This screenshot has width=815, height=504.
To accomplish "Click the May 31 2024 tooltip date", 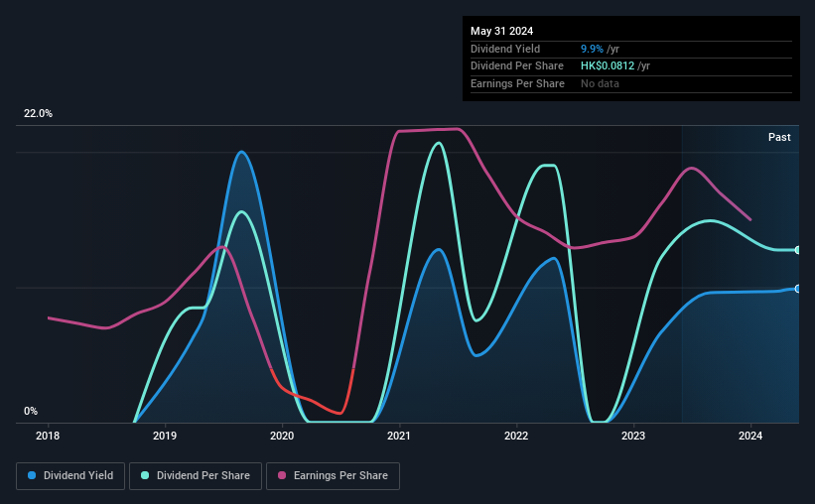I will coord(502,31).
